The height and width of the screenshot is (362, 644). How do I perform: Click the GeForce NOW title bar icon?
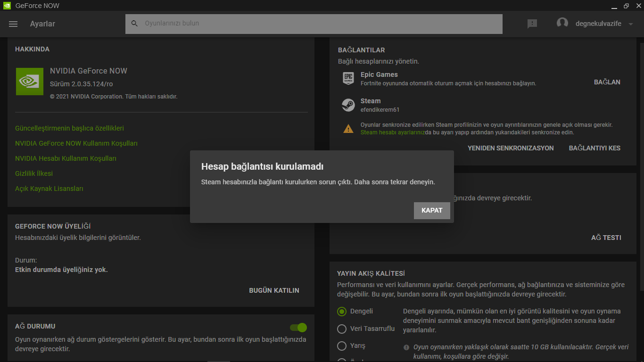point(7,6)
